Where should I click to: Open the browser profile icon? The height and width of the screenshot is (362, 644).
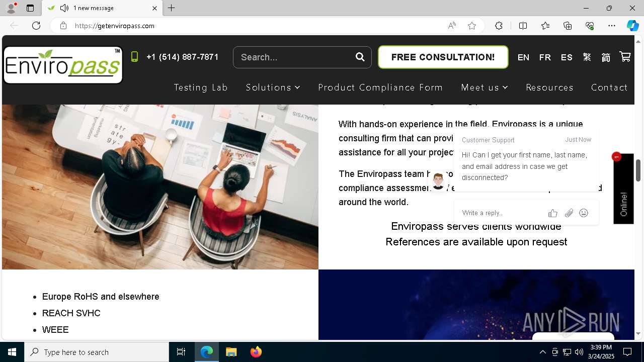pos(11,8)
